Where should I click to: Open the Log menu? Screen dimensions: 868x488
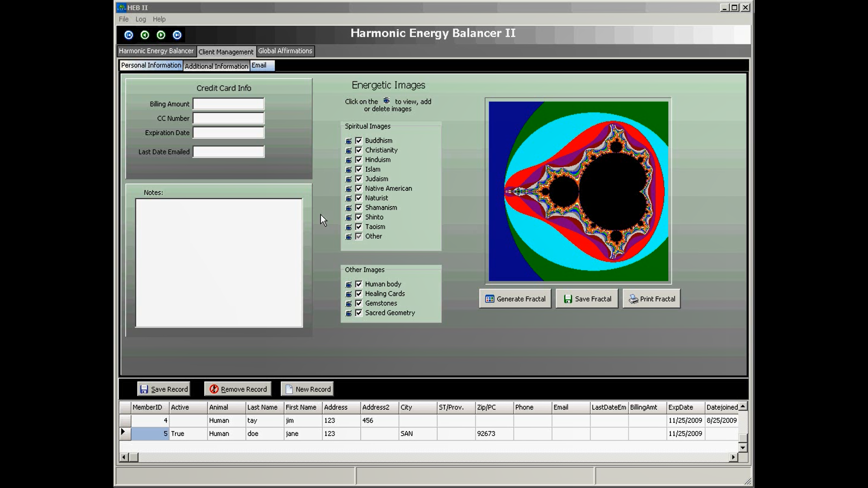coord(141,19)
